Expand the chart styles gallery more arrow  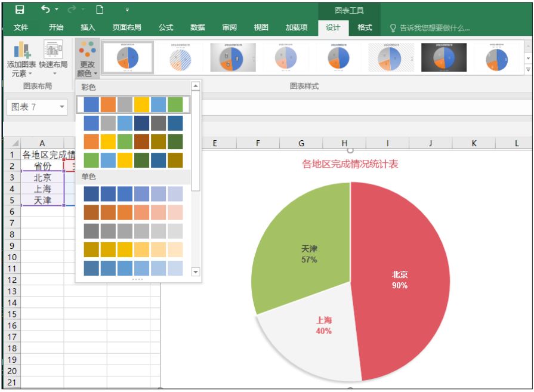528,69
